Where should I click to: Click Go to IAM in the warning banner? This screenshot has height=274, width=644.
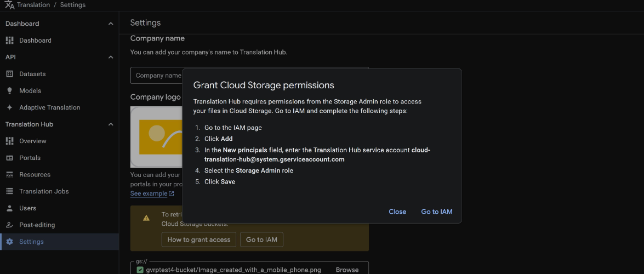pyautogui.click(x=261, y=239)
